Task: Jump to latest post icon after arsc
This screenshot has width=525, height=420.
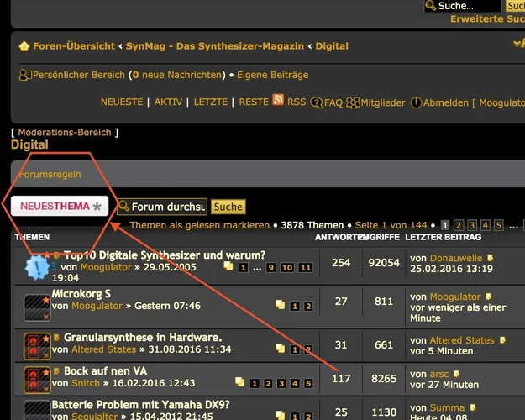Action: click(456, 374)
